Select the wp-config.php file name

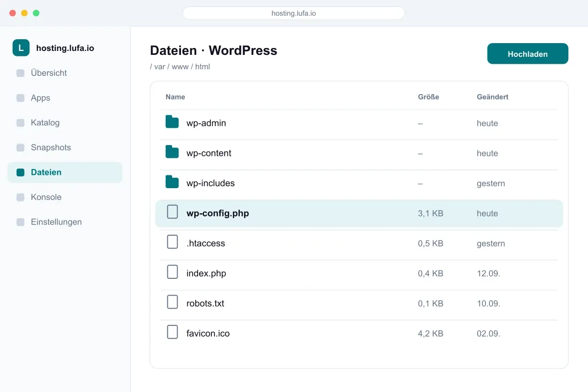(218, 213)
